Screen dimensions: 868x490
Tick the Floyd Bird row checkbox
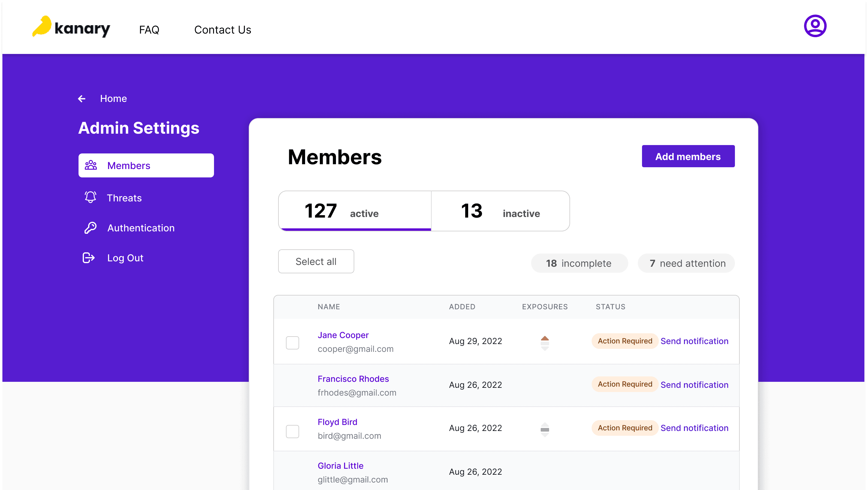(292, 431)
